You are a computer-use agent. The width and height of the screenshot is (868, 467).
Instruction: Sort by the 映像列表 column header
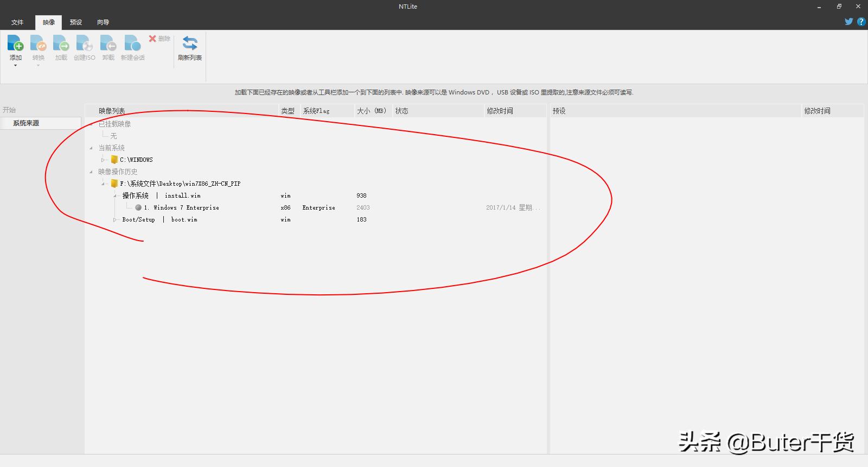point(182,111)
